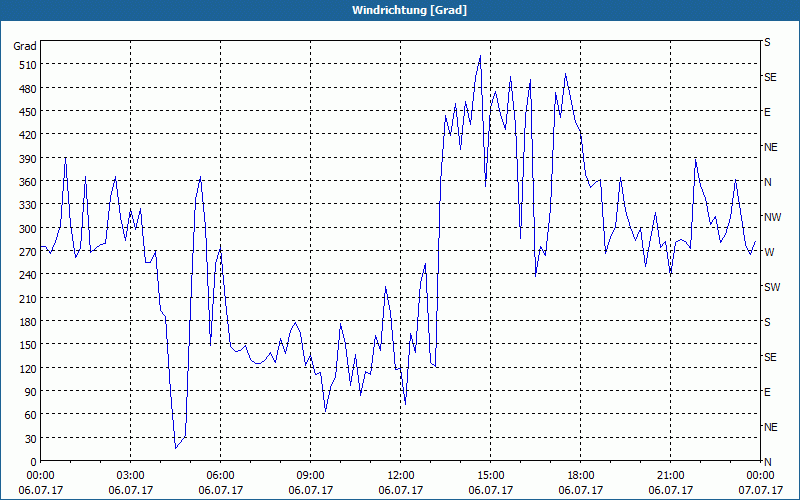
Task: Click the 150 value on the y-axis
Action: (x=28, y=345)
